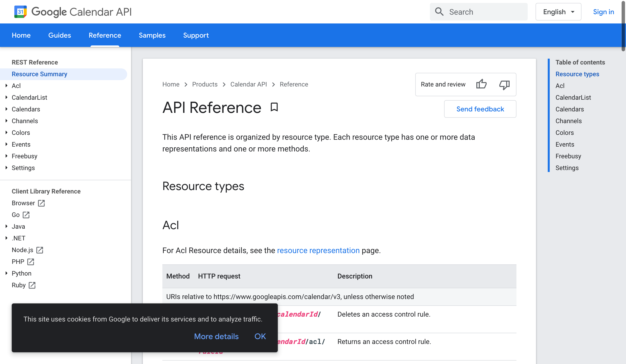Bookmark the API Reference page
Screen dimensions: 626x364
[x=274, y=107]
